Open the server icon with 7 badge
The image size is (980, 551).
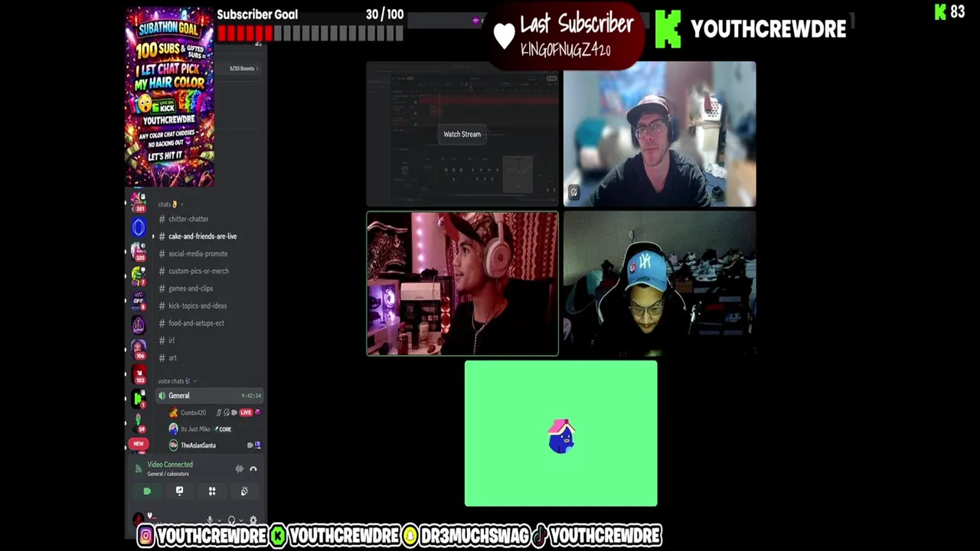(x=139, y=275)
